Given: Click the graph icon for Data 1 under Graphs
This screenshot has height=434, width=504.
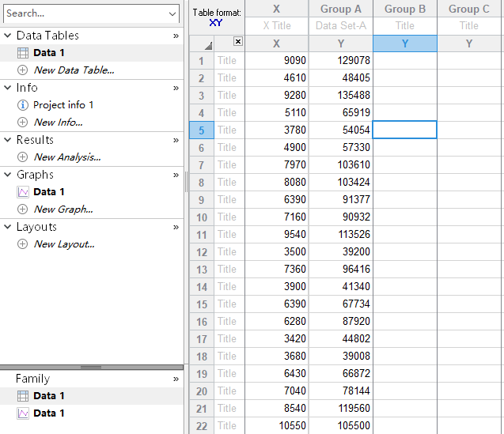Looking at the screenshot, I should pyautogui.click(x=22, y=192).
